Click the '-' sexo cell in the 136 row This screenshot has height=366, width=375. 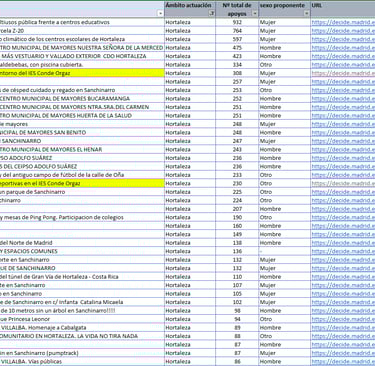(x=284, y=251)
